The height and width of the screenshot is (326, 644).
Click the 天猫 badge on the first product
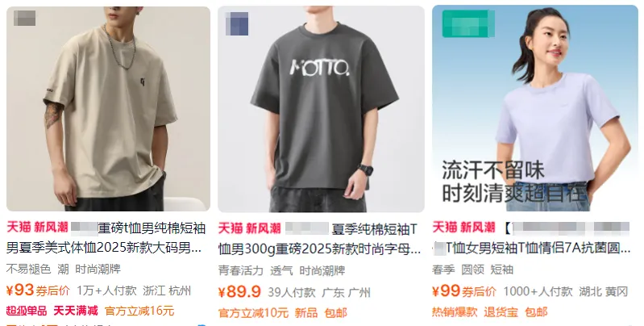[x=19, y=227]
